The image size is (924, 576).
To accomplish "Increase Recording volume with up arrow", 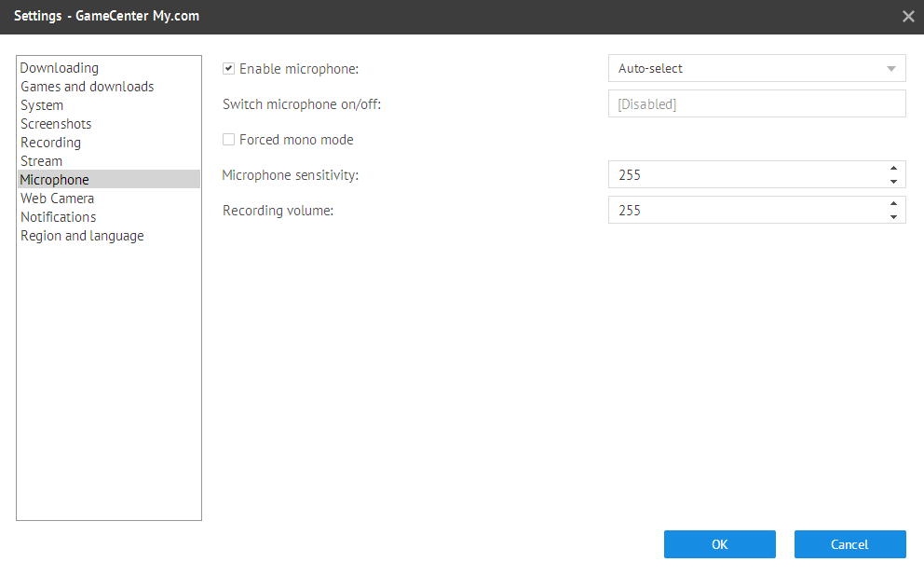I will tap(893, 204).
